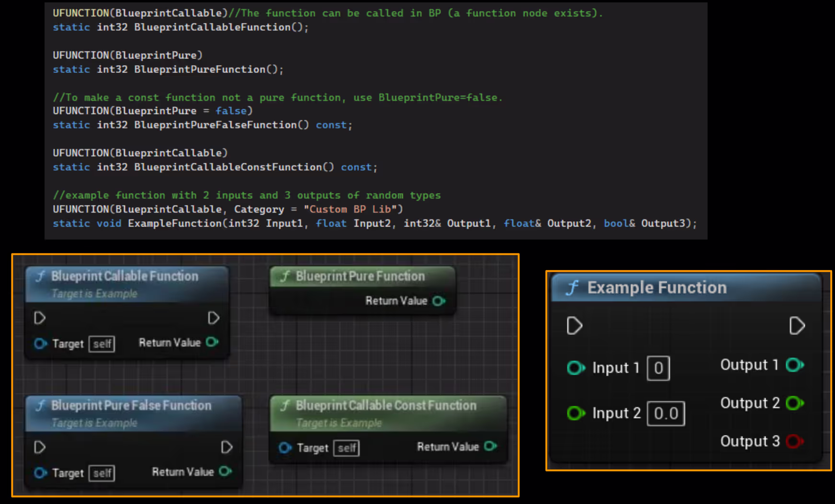Screen dimensions: 835x504
Task: Select the Blueprint Callable Function node title
Action: pos(125,276)
